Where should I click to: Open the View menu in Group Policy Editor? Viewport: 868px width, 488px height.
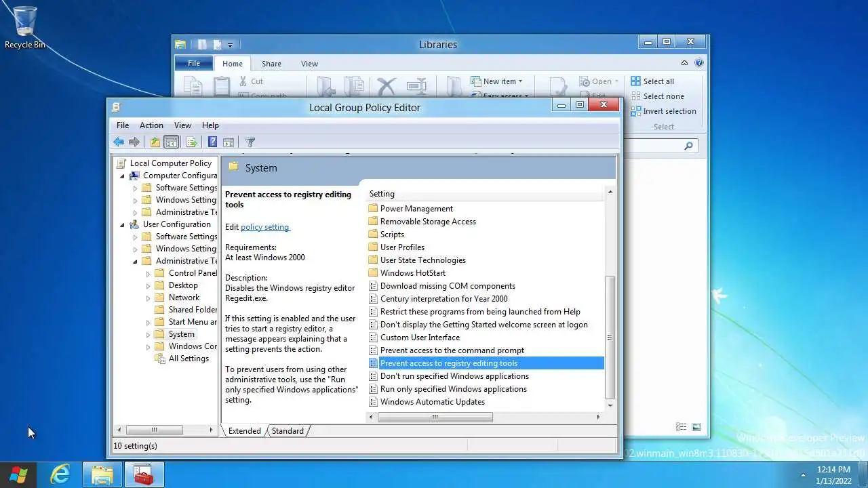pos(182,125)
